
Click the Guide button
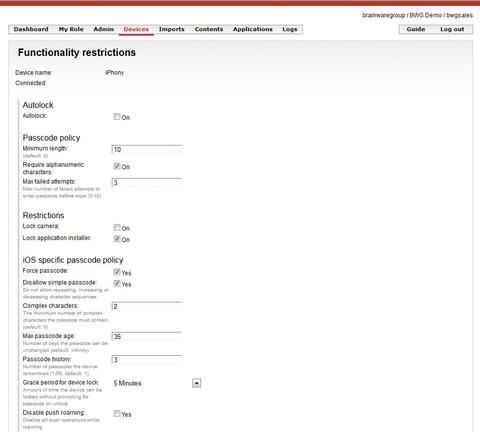416,29
